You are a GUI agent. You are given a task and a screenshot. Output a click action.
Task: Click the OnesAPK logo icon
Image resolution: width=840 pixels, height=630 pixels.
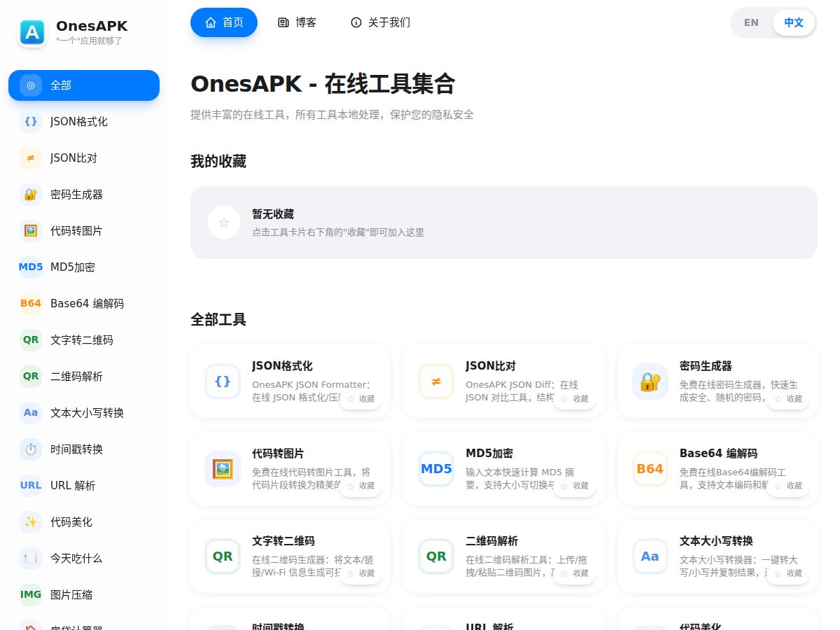(33, 32)
